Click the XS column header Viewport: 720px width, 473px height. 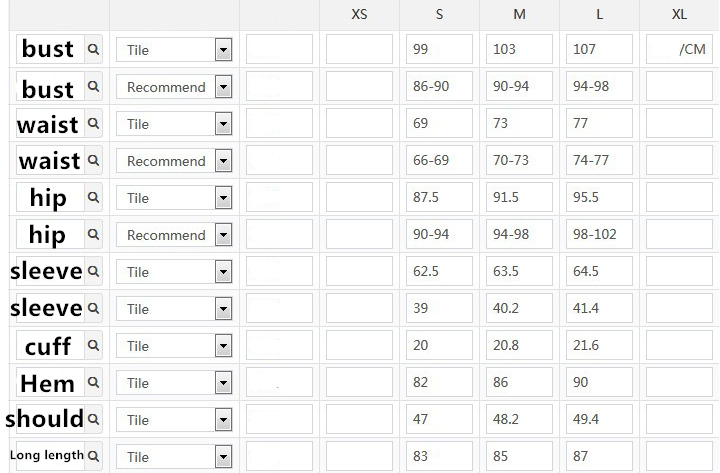(360, 15)
